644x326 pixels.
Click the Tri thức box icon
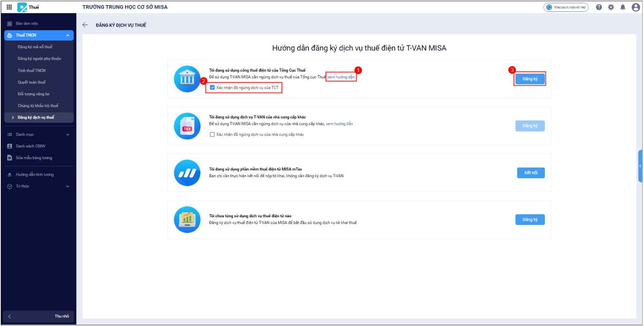9,186
